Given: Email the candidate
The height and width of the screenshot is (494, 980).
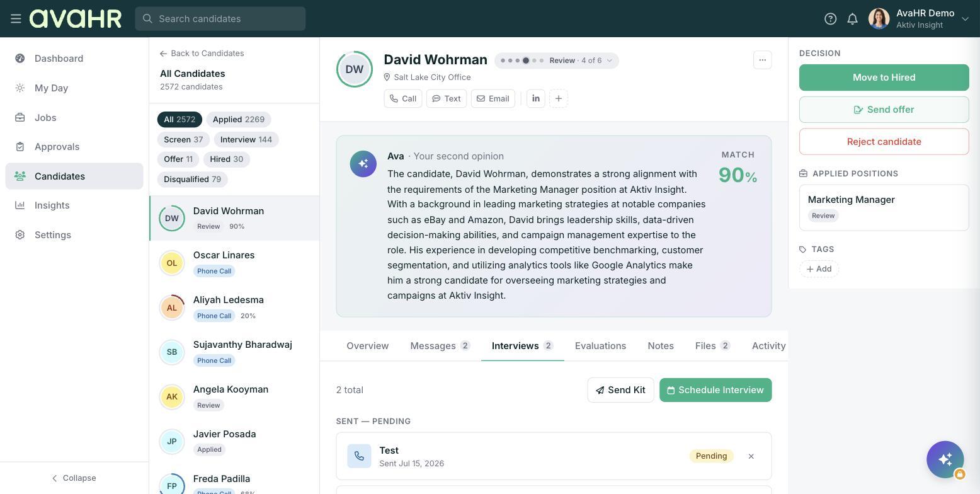Looking at the screenshot, I should point(493,99).
